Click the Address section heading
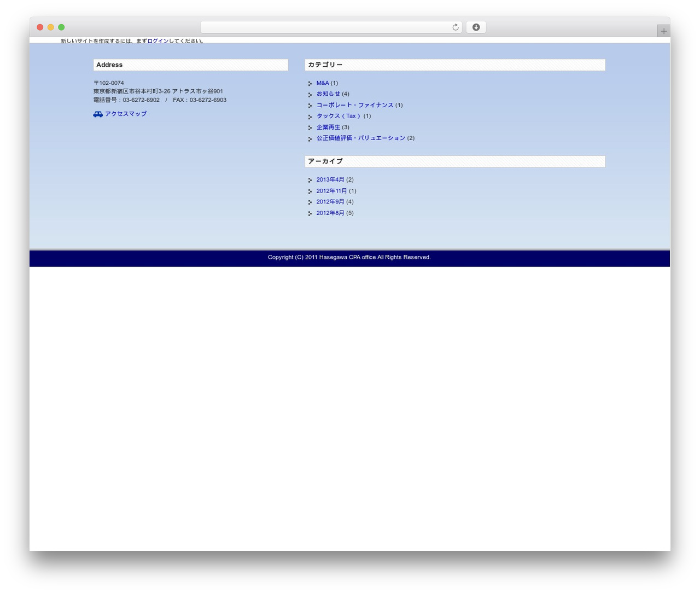Image resolution: width=700 pixels, height=593 pixels. point(191,65)
